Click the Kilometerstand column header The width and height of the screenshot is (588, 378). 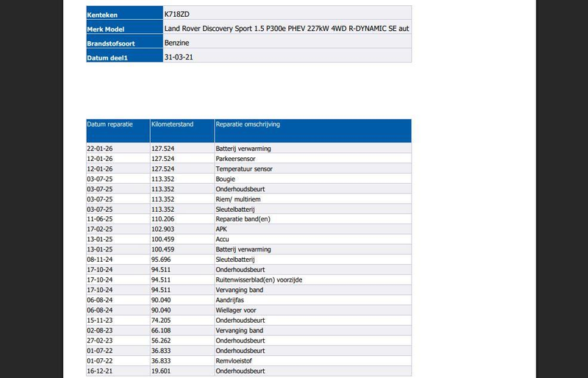(x=182, y=131)
